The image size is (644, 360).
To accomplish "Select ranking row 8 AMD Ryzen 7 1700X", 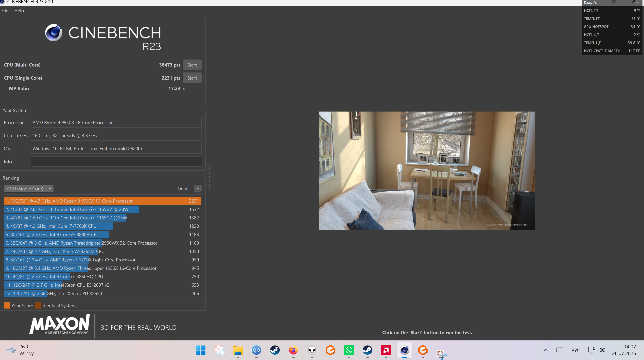I will pos(102,260).
